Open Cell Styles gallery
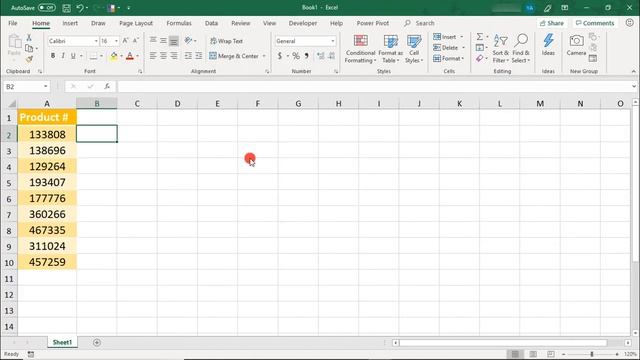 click(x=414, y=49)
